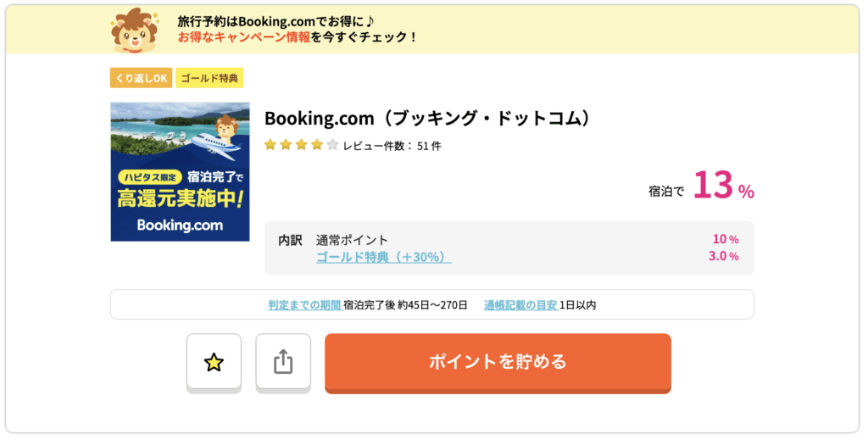Viewport: 868px width, 440px height.
Task: Click the Booking.com（ブッキング・ドットコム）title
Action: click(426, 119)
